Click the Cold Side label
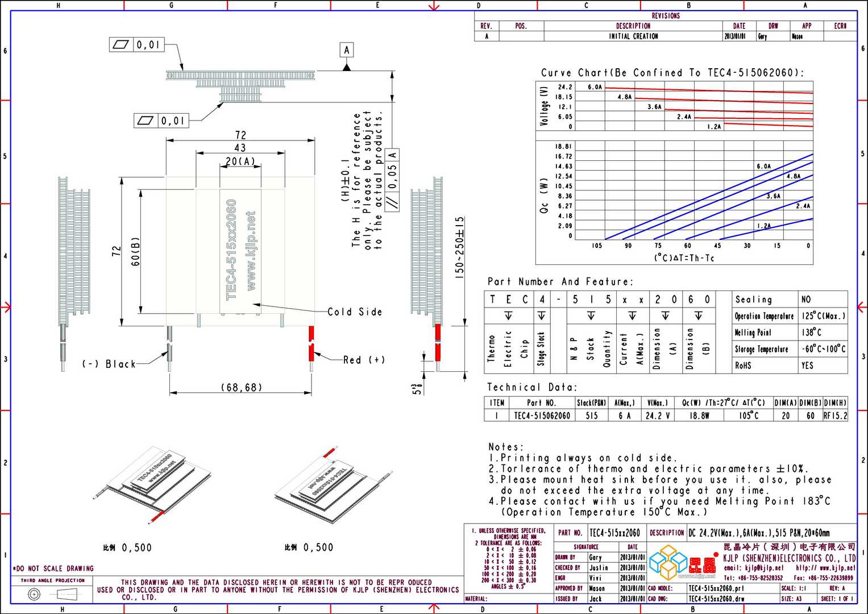The width and height of the screenshot is (868, 614). point(355,312)
